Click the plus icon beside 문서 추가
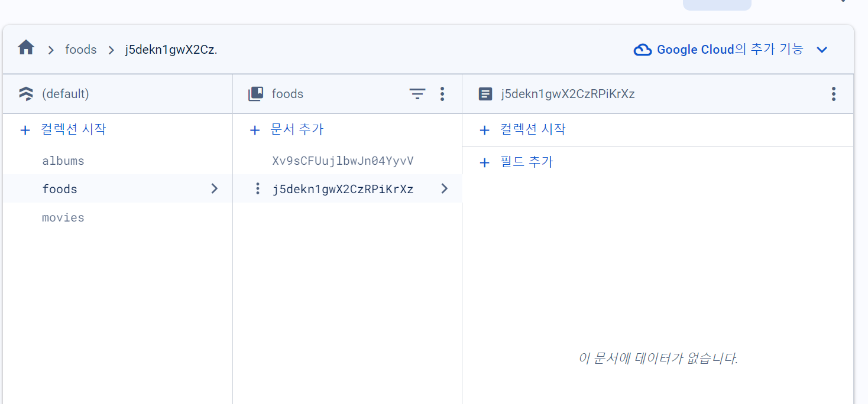This screenshot has width=868, height=404. tap(255, 130)
